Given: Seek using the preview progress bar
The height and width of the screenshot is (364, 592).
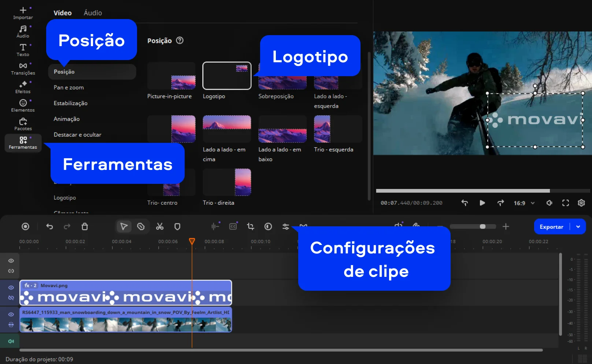Looking at the screenshot, I should 483,191.
